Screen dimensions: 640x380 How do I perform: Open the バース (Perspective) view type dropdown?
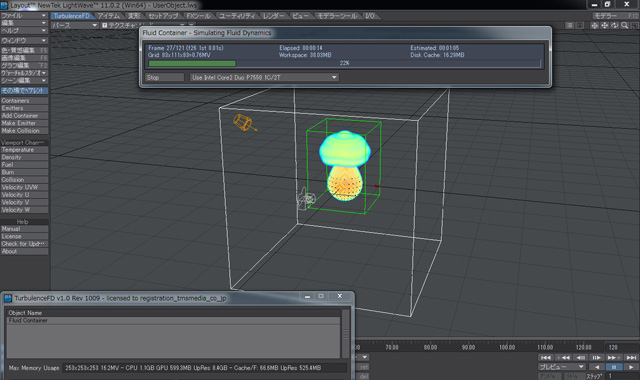point(75,25)
